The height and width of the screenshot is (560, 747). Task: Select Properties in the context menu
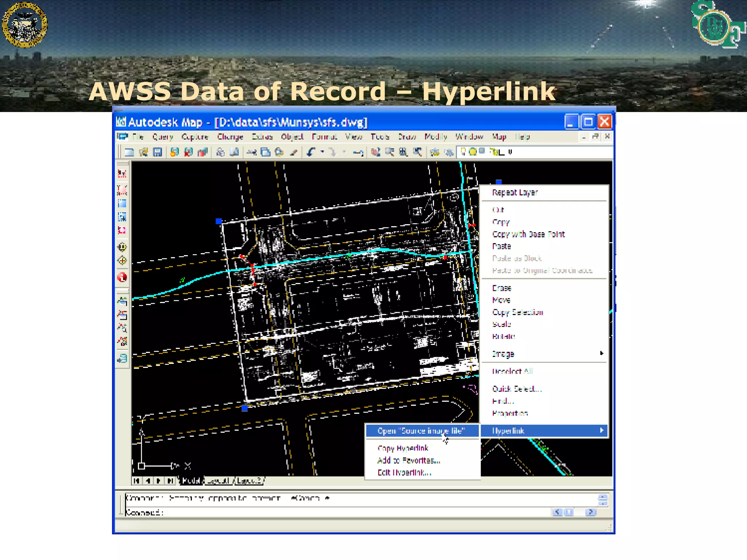(x=510, y=413)
